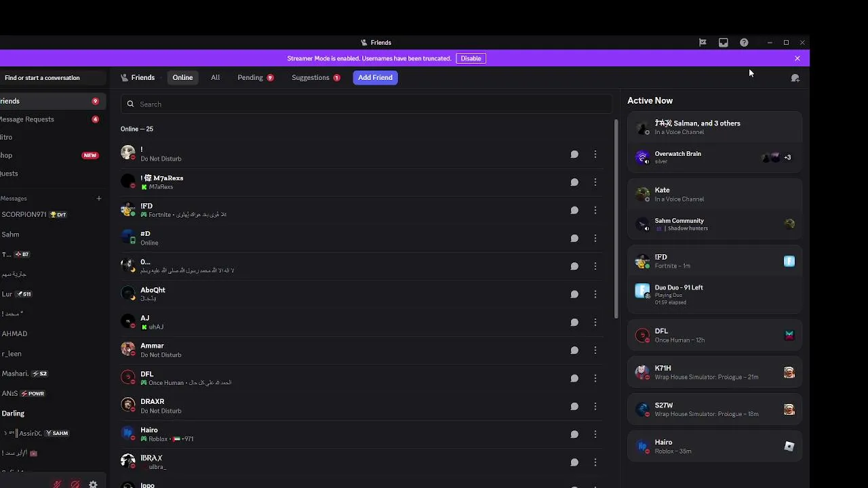Open the Inbox icon in title bar
Screen dimensions: 868x488
pyautogui.click(x=724, y=42)
